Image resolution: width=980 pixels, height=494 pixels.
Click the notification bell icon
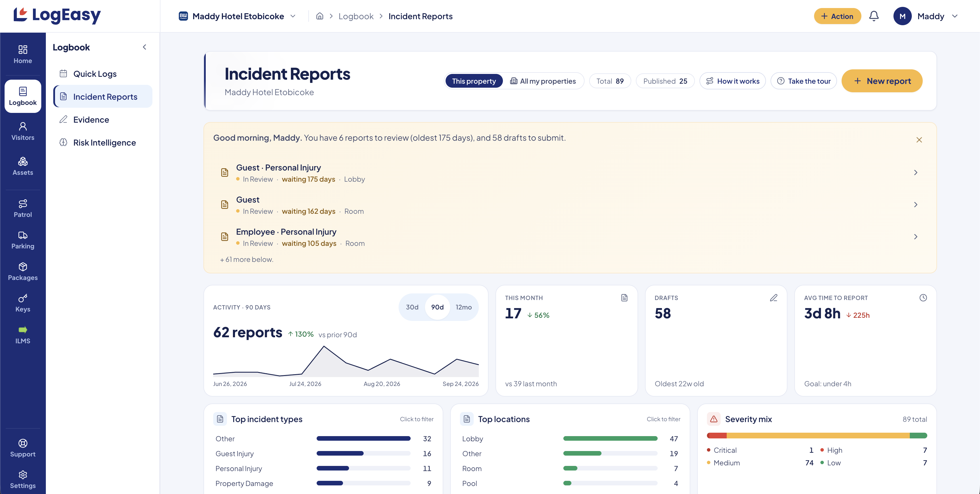[x=874, y=16]
